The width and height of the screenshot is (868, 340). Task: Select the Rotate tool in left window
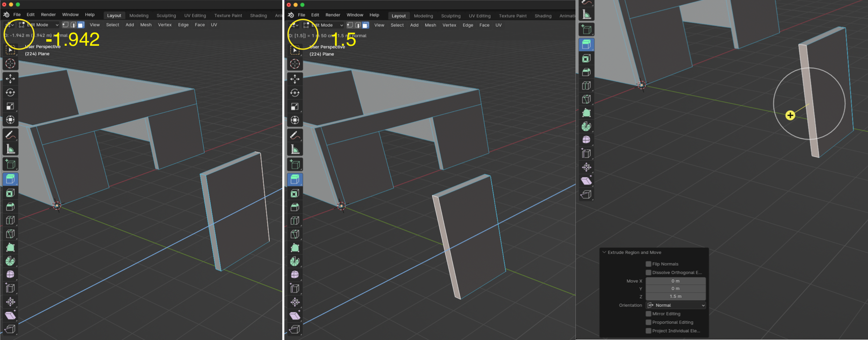10,92
